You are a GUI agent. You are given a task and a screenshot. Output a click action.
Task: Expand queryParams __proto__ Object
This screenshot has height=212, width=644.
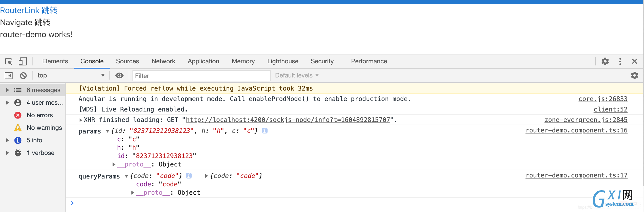[x=133, y=193]
